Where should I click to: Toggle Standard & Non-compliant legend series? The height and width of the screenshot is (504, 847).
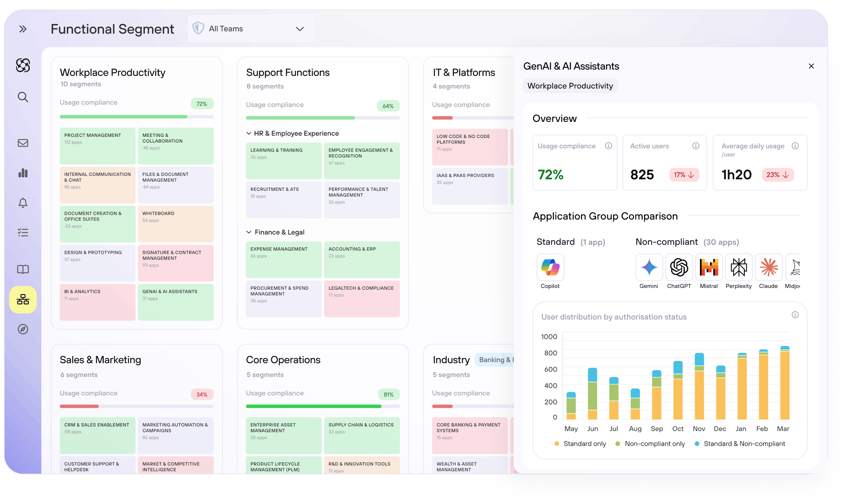pyautogui.click(x=740, y=444)
